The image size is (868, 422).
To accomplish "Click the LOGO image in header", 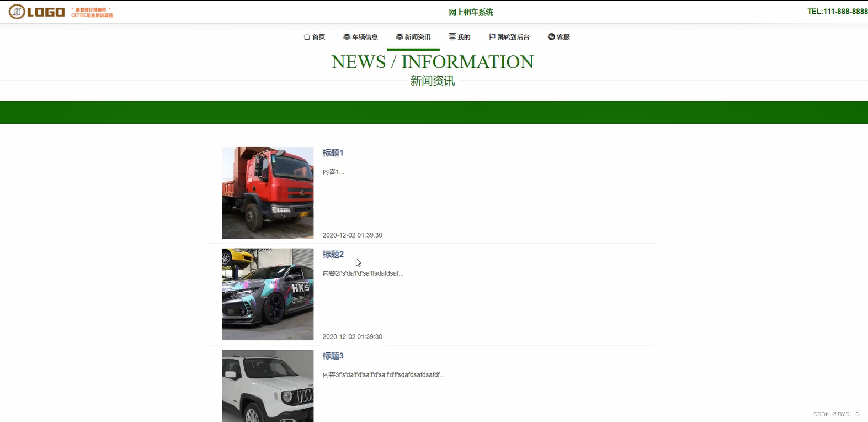I will (61, 12).
